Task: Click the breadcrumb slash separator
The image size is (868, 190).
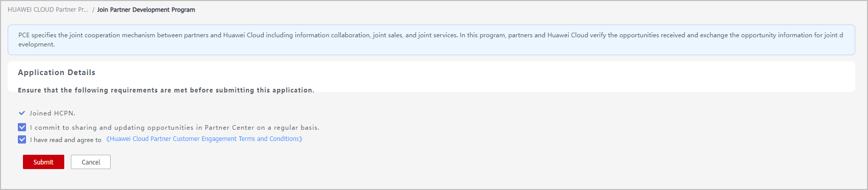Action: [93, 10]
